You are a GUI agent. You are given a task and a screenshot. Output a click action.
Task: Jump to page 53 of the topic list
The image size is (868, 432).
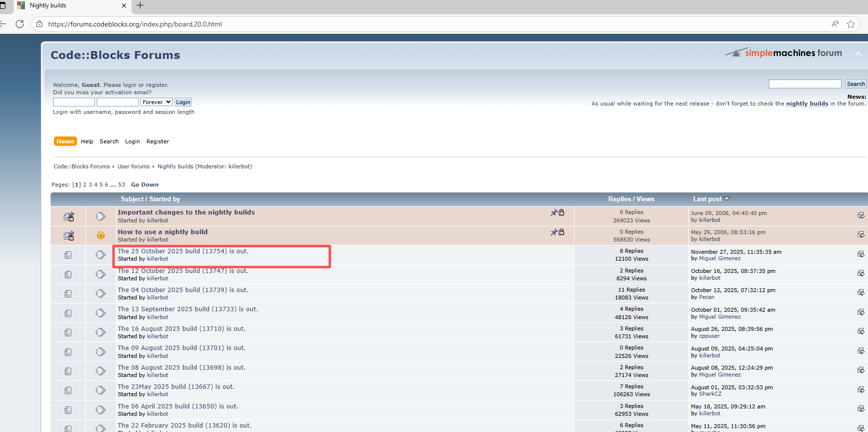(121, 185)
